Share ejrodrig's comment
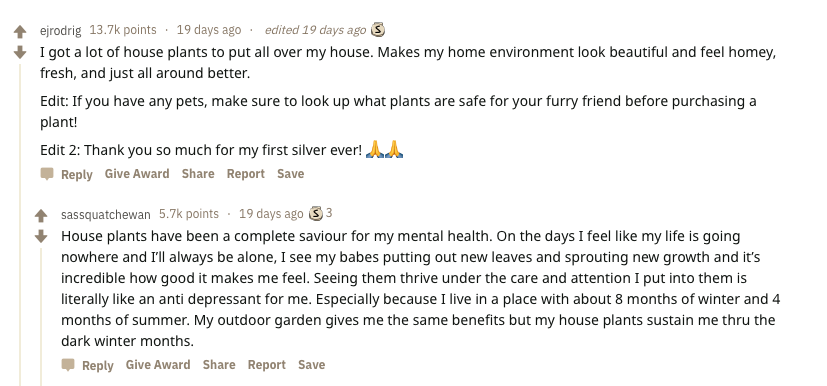The width and height of the screenshot is (827, 386). click(198, 173)
